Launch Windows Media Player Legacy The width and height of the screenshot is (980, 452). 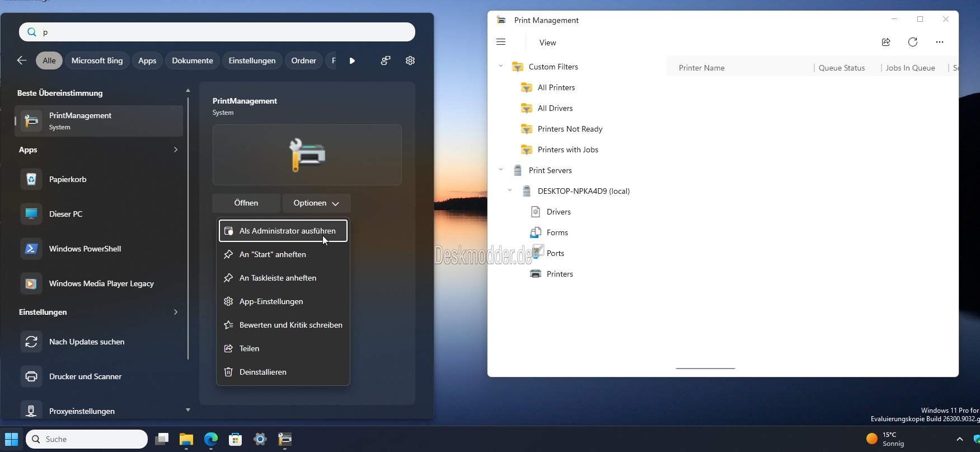coord(99,283)
